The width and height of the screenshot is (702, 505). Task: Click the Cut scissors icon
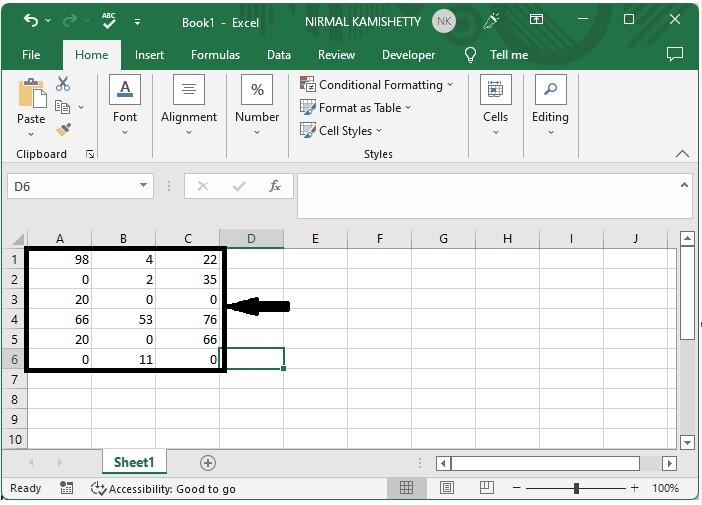tap(63, 84)
